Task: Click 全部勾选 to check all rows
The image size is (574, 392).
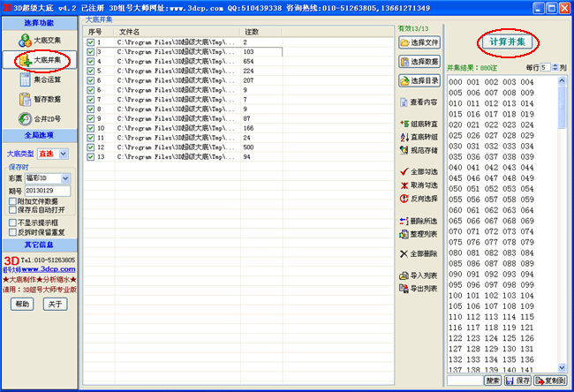Action: [419, 170]
